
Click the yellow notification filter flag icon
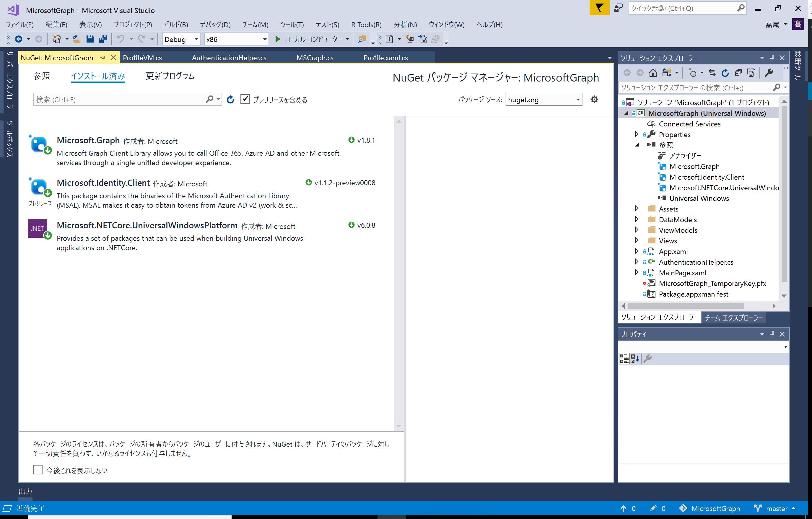point(599,8)
